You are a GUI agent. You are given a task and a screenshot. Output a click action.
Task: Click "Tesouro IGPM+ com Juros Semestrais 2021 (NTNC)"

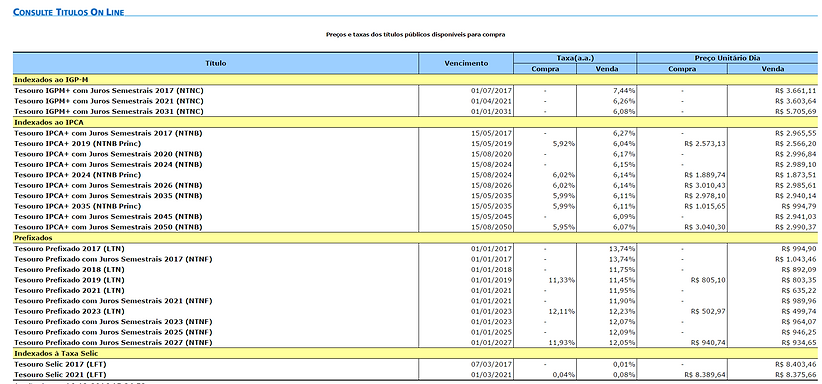109,101
